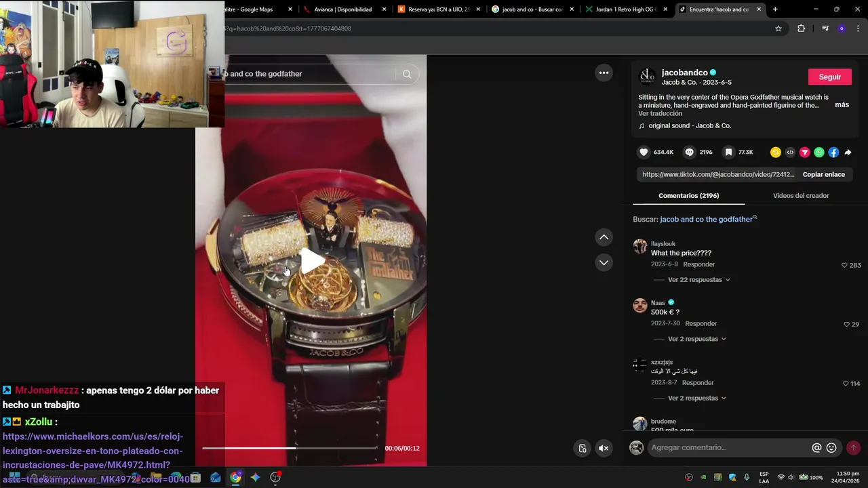Expand Ver 2 respuestas under Naas comment

pyautogui.click(x=697, y=339)
